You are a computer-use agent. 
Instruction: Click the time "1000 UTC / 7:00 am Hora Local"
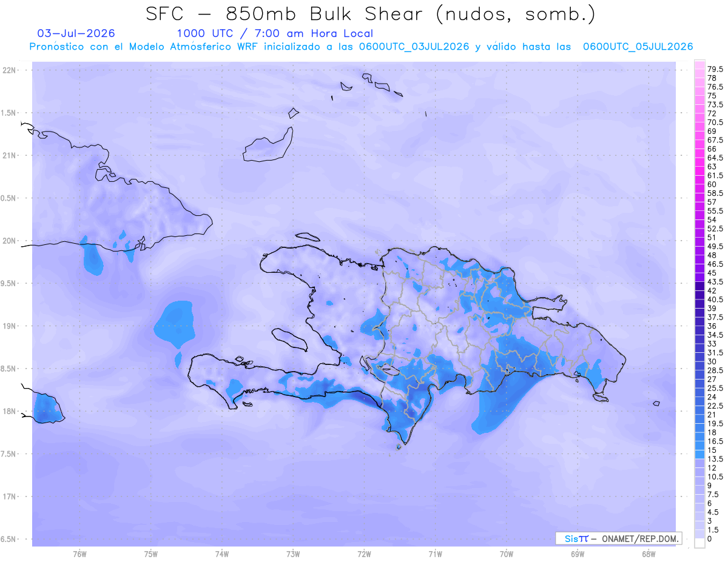point(275,33)
